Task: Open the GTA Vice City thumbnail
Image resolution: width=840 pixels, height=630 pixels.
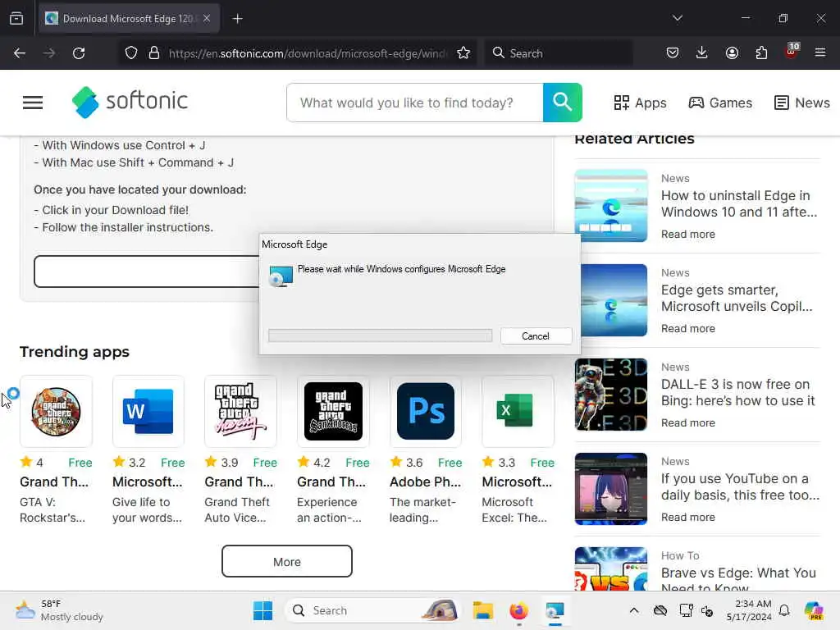Action: click(x=240, y=412)
